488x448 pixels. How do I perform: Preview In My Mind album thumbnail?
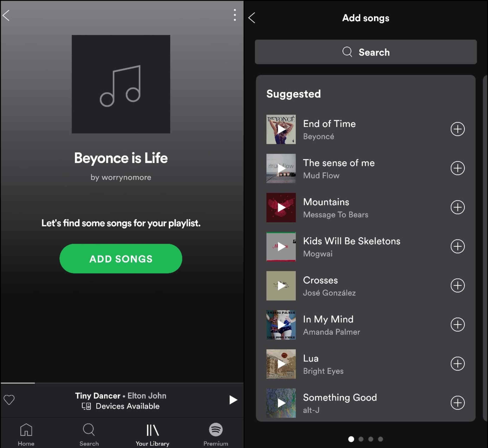tap(281, 325)
